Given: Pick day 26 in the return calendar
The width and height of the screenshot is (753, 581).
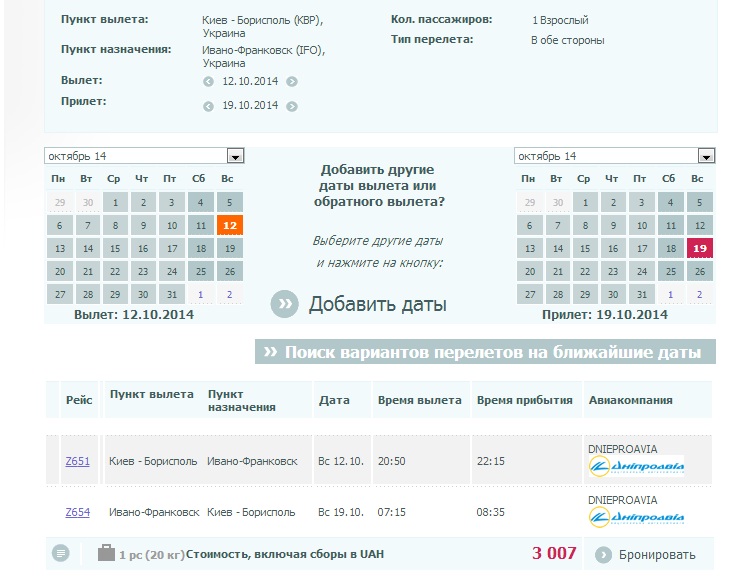Looking at the screenshot, I should click(700, 271).
